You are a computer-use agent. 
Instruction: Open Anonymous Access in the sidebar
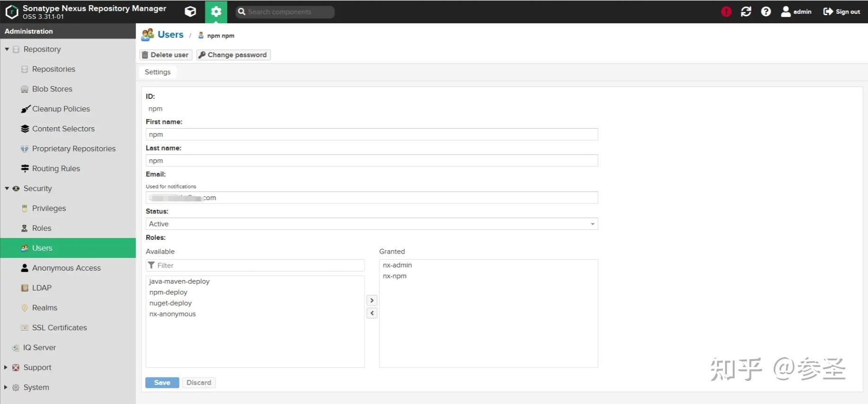(x=66, y=268)
